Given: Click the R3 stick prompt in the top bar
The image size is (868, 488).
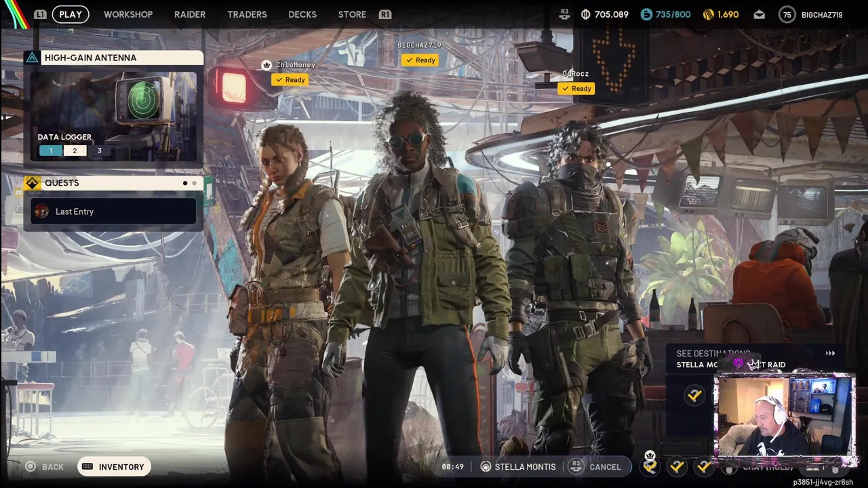Looking at the screenshot, I should click(564, 13).
